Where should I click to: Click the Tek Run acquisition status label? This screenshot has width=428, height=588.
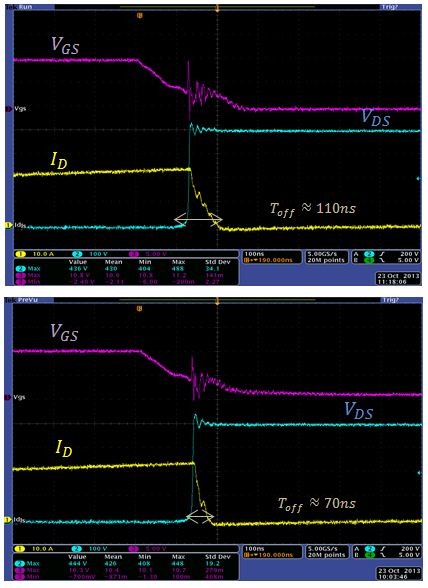tap(19, 7)
